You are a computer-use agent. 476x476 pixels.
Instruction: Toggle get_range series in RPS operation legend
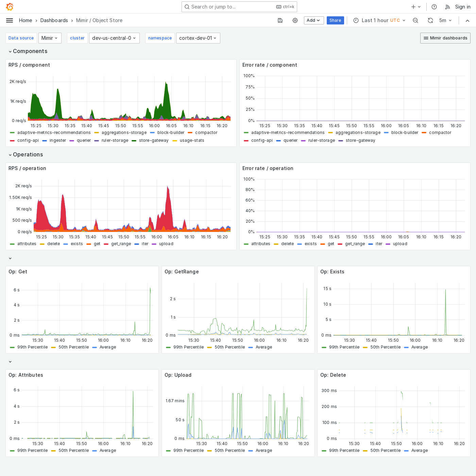[120, 244]
